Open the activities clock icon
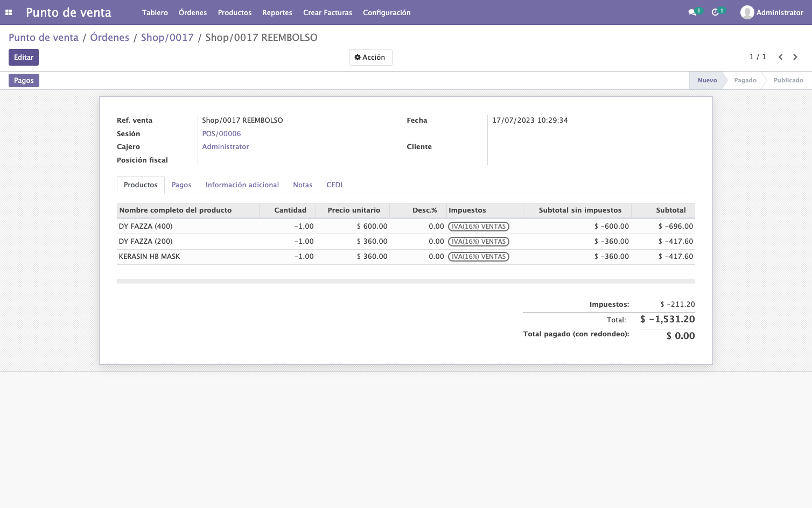Screen dimensions: 812x508 tap(715, 12)
